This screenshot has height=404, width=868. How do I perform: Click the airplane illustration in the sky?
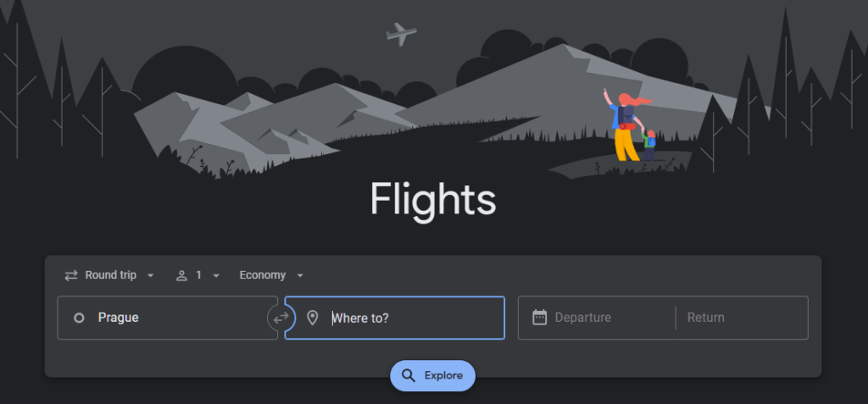(401, 35)
